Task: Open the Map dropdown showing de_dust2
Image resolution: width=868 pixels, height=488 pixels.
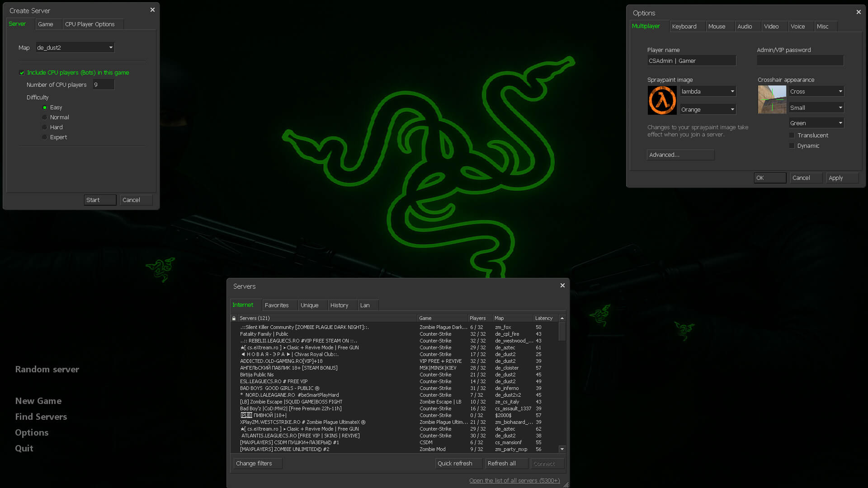Action: [x=75, y=47]
